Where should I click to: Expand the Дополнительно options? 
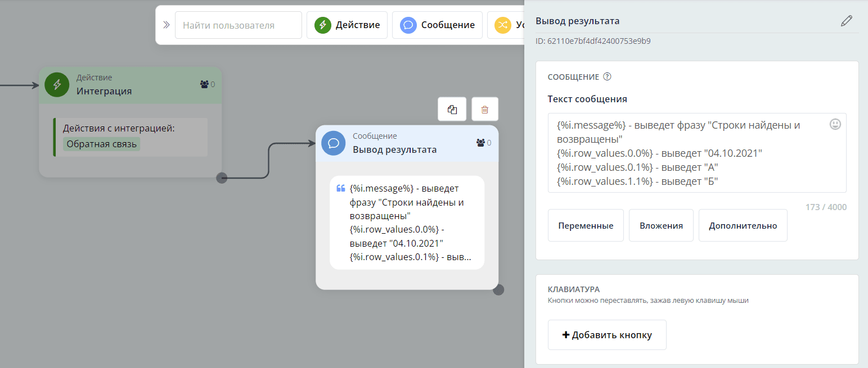(743, 225)
